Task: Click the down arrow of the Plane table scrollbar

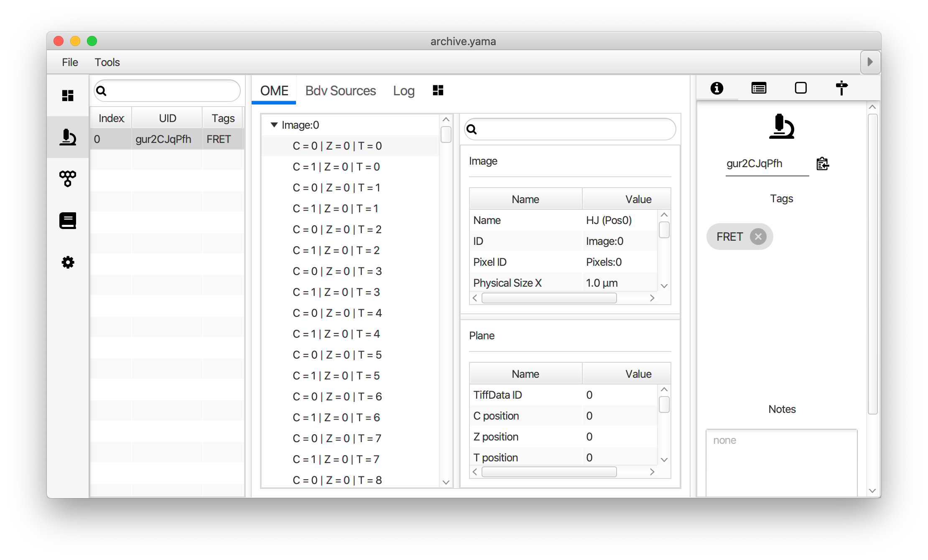Action: click(x=664, y=460)
